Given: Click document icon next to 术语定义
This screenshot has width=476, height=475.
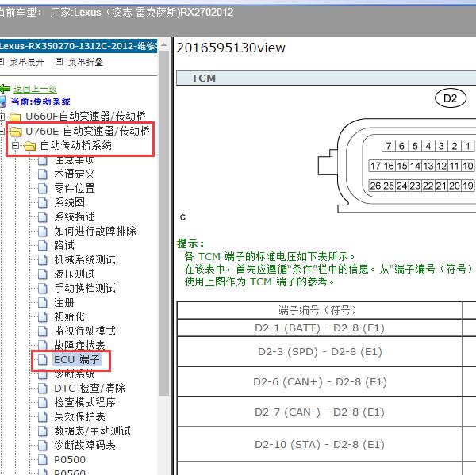Looking at the screenshot, I should click(43, 174).
